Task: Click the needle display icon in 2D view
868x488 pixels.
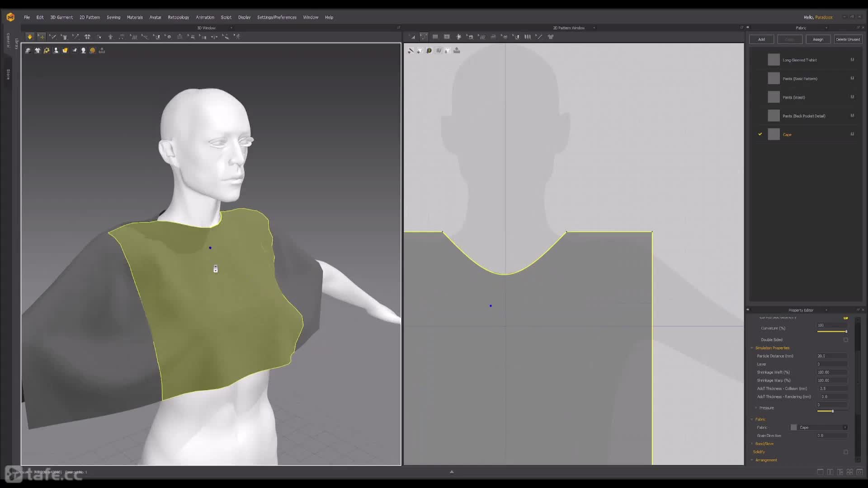Action: pos(410,51)
